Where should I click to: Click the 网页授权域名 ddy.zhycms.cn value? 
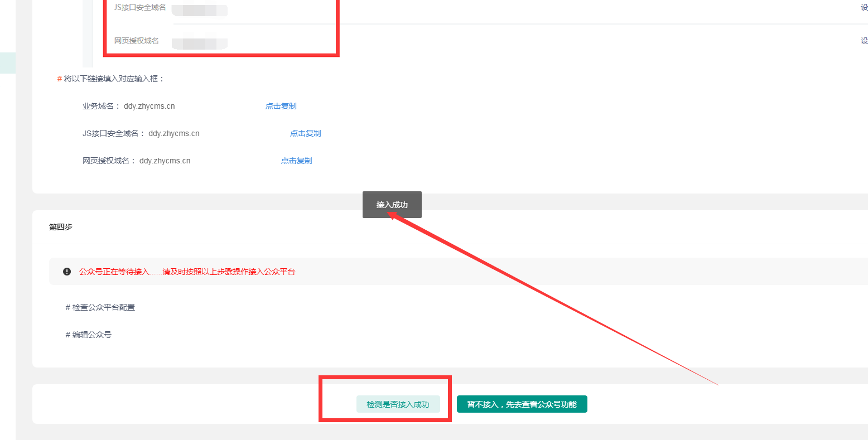click(165, 161)
